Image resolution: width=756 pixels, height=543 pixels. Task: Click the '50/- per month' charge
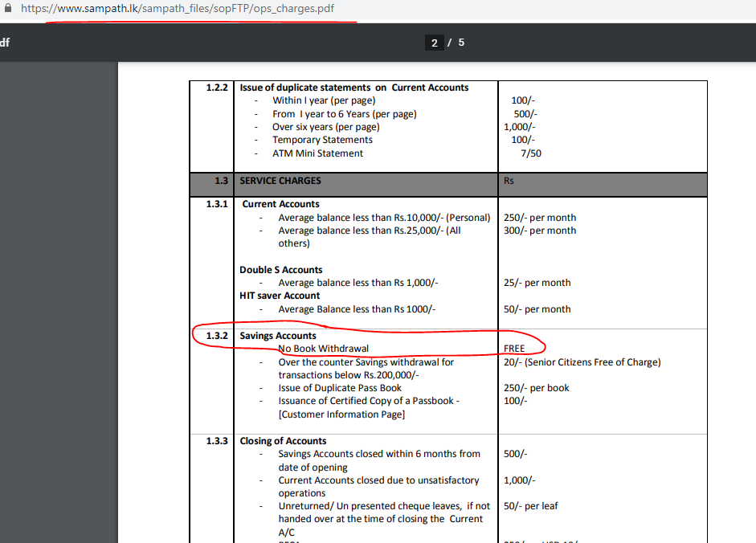(537, 309)
